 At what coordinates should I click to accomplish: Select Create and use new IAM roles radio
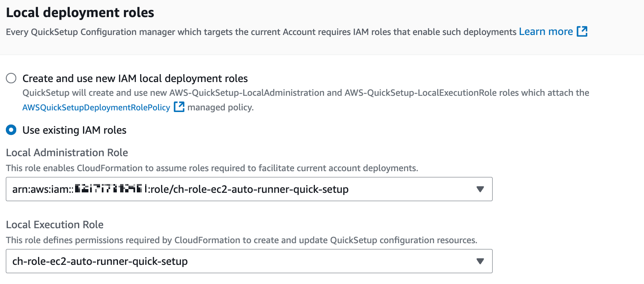pyautogui.click(x=11, y=78)
